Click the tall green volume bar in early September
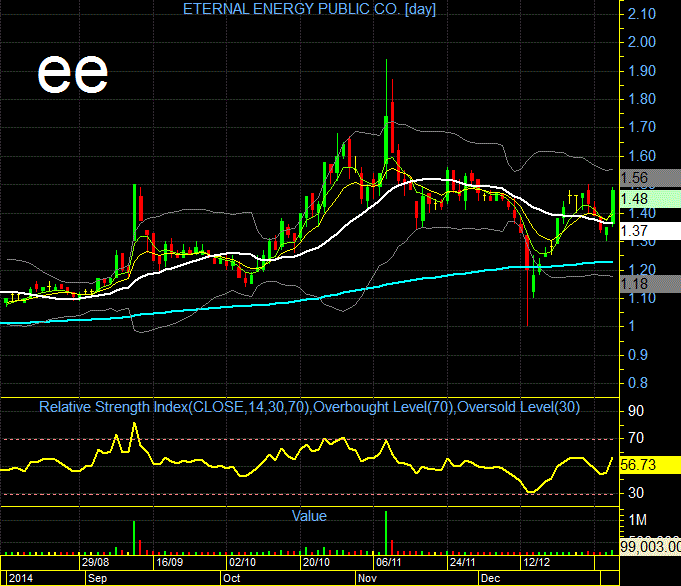Screen dimensions: 681x586 [134, 538]
